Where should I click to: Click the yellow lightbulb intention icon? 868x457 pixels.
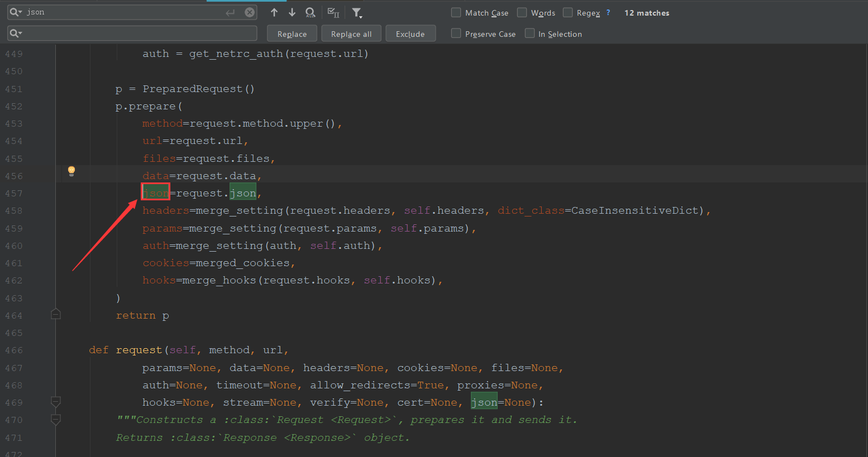click(x=71, y=171)
